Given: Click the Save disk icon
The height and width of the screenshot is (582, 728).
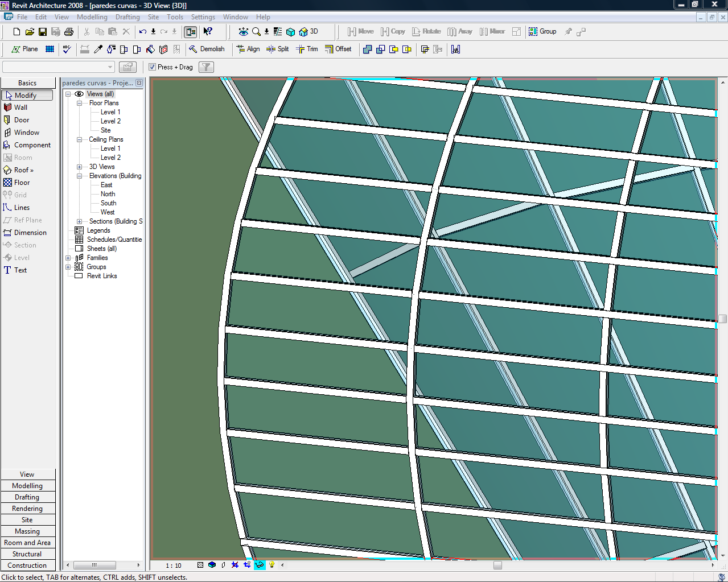Looking at the screenshot, I should tap(43, 32).
